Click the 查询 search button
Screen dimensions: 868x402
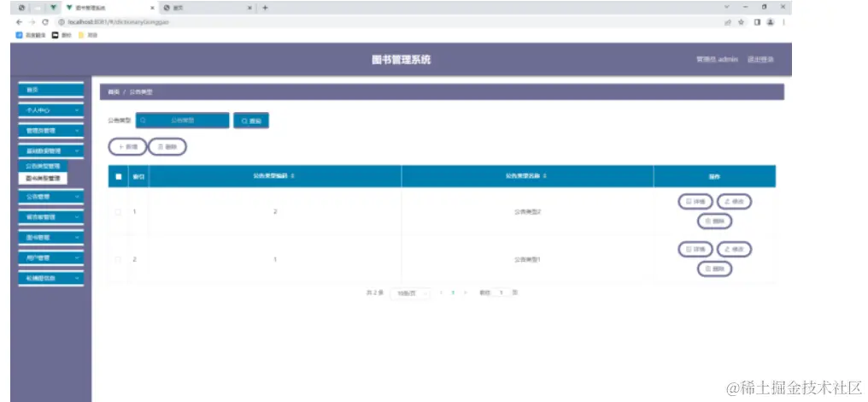pyautogui.click(x=251, y=121)
